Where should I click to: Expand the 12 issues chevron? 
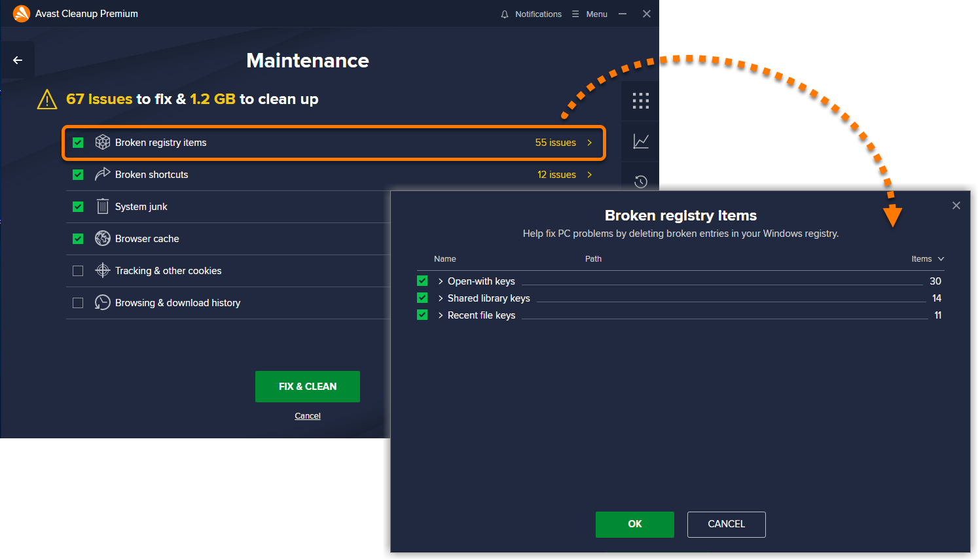pyautogui.click(x=590, y=175)
